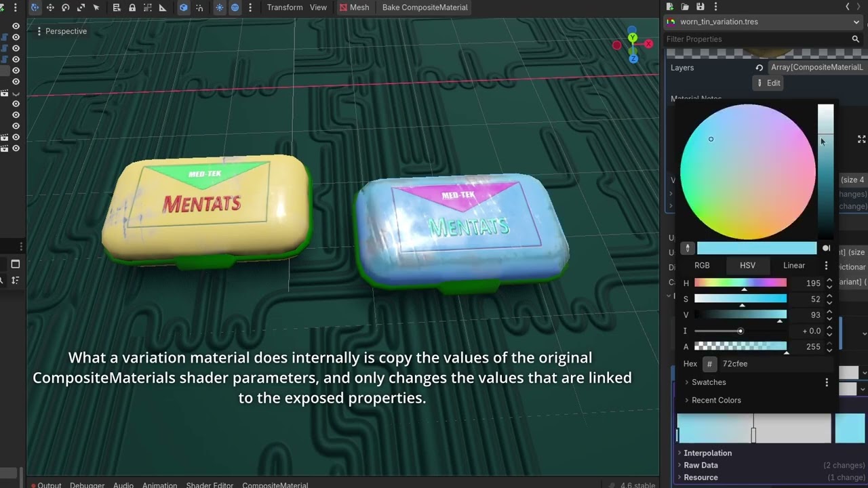Screen dimensions: 868x488
Task: Open color mode options dots menu
Action: [826, 266]
